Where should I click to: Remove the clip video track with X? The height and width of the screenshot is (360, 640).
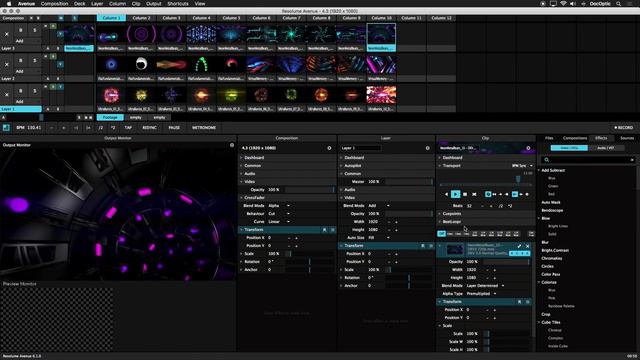click(x=527, y=246)
